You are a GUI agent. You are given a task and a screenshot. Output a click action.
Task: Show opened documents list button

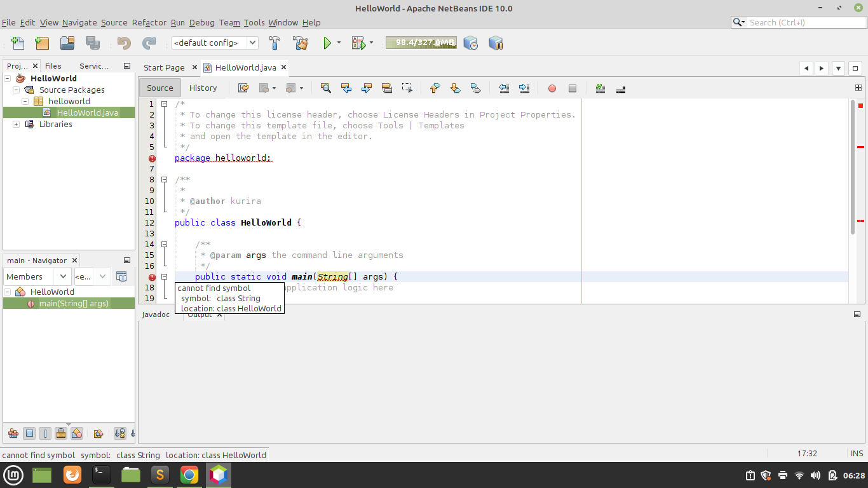[838, 68]
